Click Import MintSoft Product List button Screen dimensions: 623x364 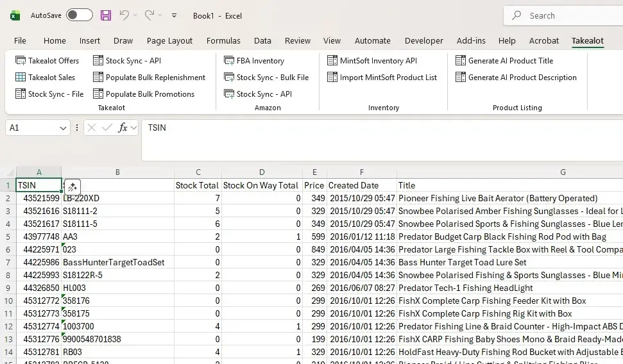[x=382, y=78]
